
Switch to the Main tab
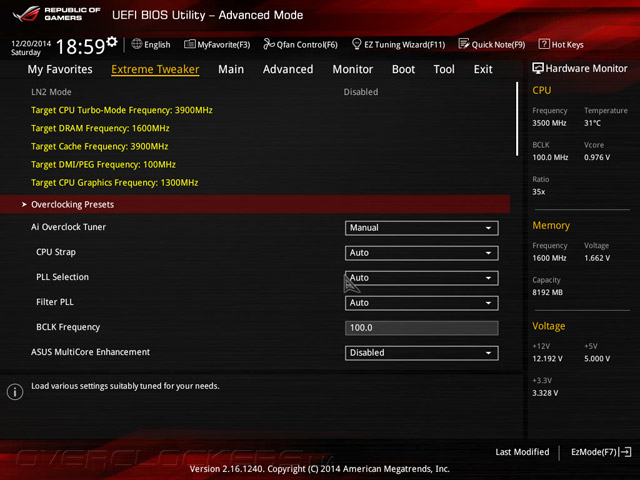[x=231, y=69]
